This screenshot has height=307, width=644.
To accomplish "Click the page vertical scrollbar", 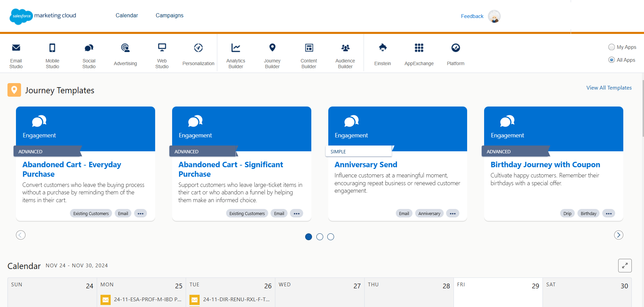I will tap(643, 109).
